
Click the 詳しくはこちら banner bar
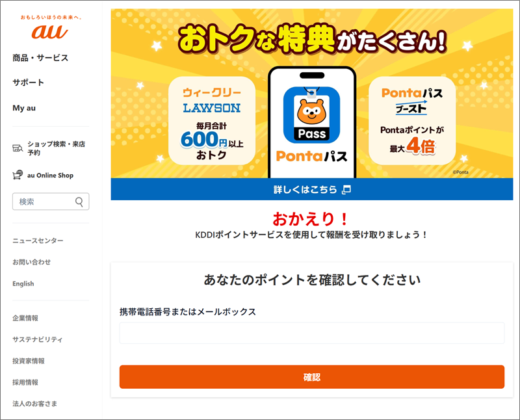pos(312,189)
